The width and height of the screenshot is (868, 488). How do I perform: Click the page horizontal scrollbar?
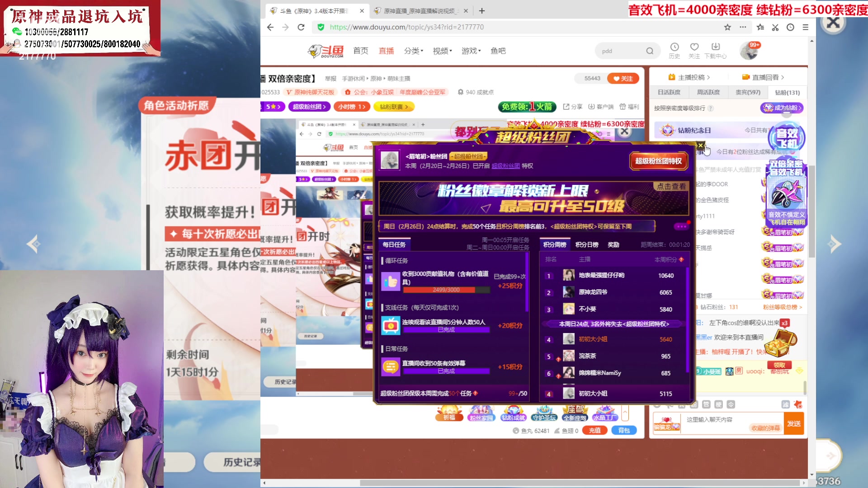pos(580,483)
